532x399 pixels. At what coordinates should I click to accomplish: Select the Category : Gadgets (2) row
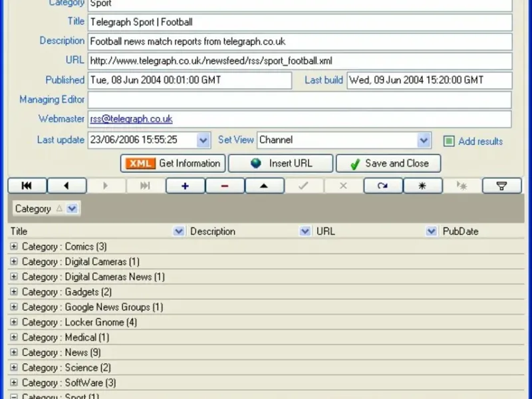coord(266,292)
